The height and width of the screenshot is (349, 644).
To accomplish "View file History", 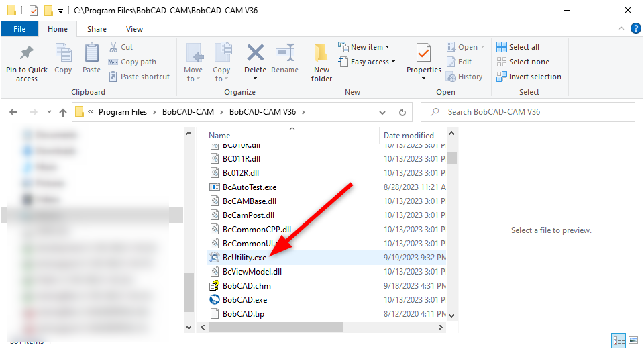I will point(464,77).
